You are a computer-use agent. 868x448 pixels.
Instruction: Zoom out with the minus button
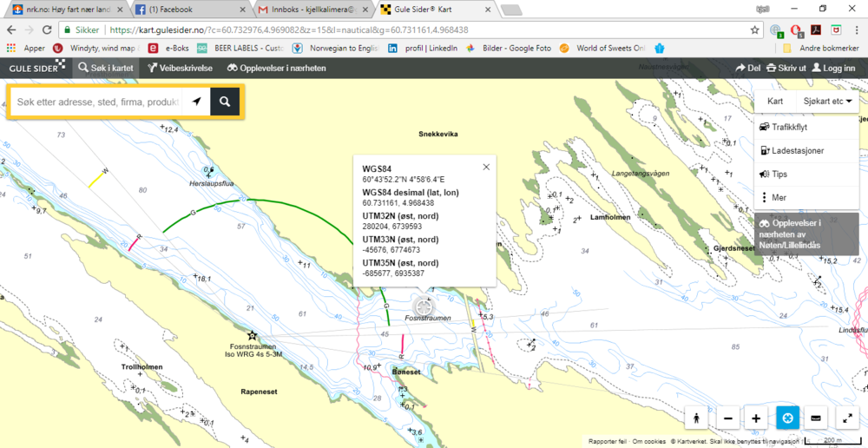click(x=728, y=418)
